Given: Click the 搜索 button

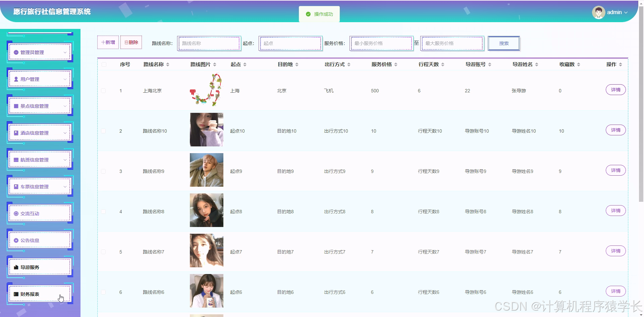Looking at the screenshot, I should point(504,43).
